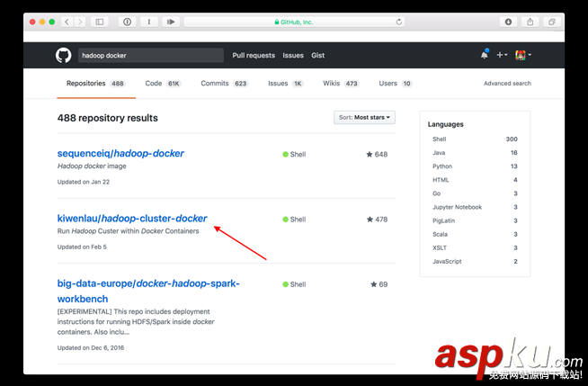The height and width of the screenshot is (386, 588).
Task: Switch to the Issues 1K tab
Action: point(285,84)
